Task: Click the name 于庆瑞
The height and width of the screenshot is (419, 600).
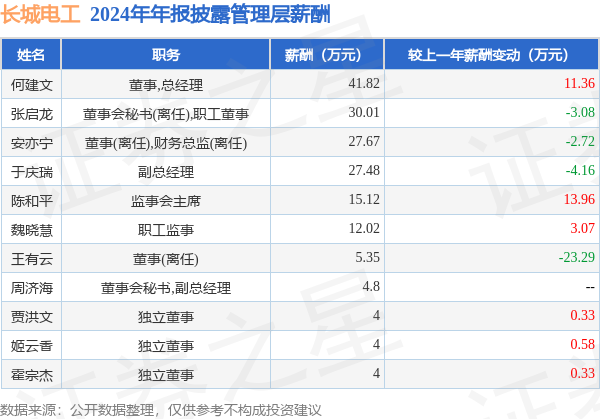Action: click(32, 172)
